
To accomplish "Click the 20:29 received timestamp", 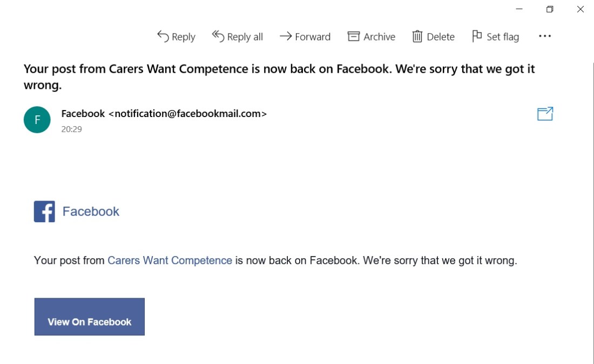I will pos(72,129).
